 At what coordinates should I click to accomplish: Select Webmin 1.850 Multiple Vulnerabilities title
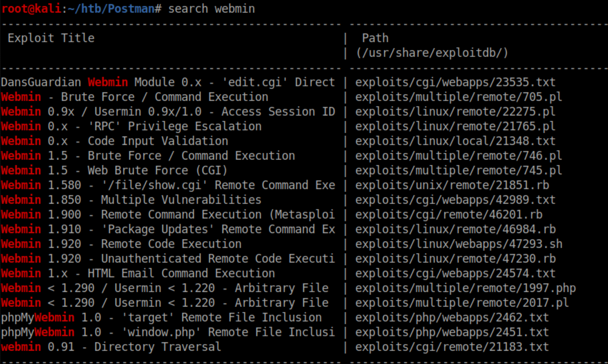(x=131, y=200)
